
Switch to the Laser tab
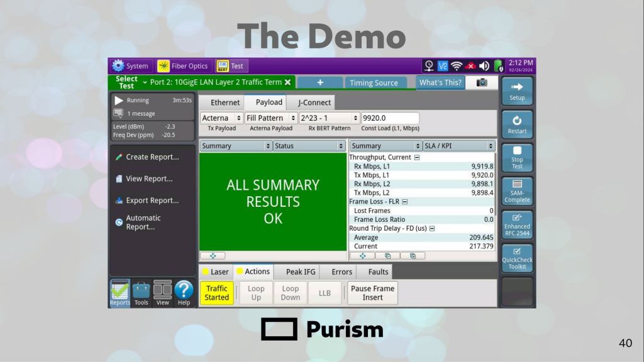coord(216,271)
